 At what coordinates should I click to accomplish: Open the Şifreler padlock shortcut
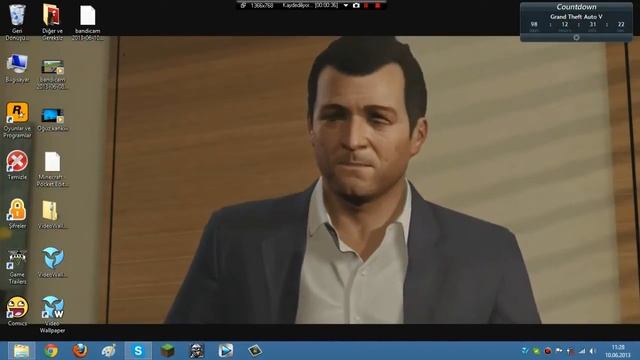[17, 210]
